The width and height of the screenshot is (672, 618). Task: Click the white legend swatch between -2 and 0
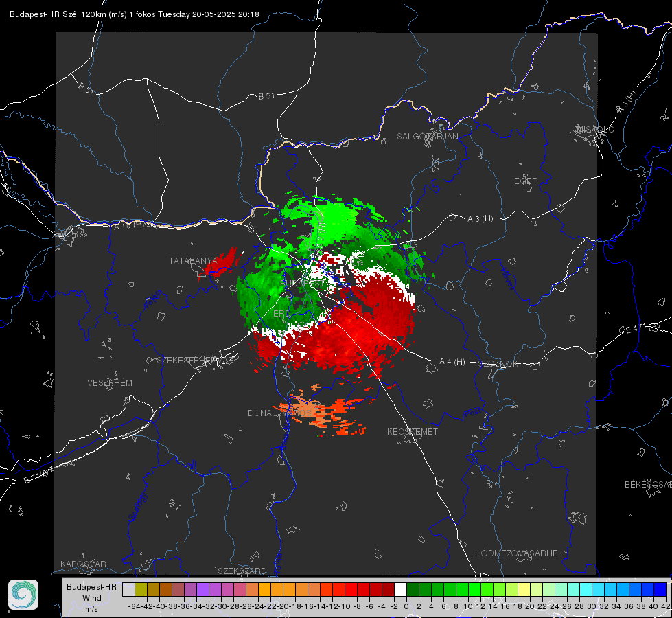tap(400, 589)
